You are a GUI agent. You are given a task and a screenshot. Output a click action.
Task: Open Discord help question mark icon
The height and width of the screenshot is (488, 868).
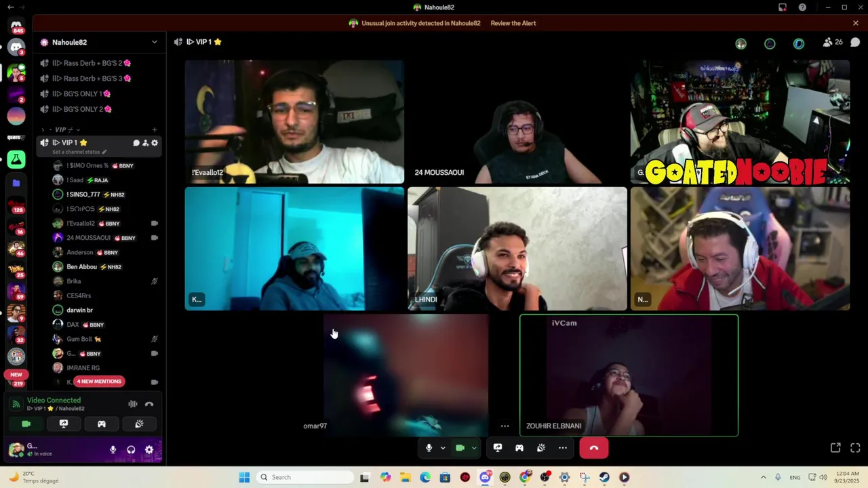(802, 7)
